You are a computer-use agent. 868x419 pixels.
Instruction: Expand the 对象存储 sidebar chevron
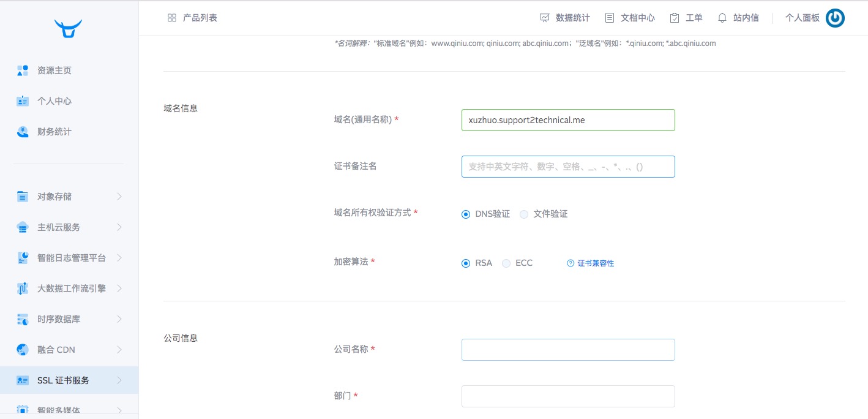[x=119, y=197]
